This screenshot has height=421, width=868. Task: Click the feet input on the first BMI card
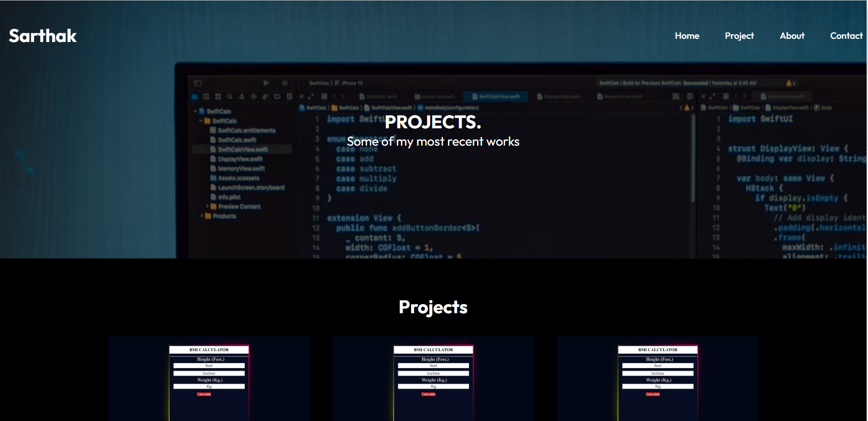[209, 365]
